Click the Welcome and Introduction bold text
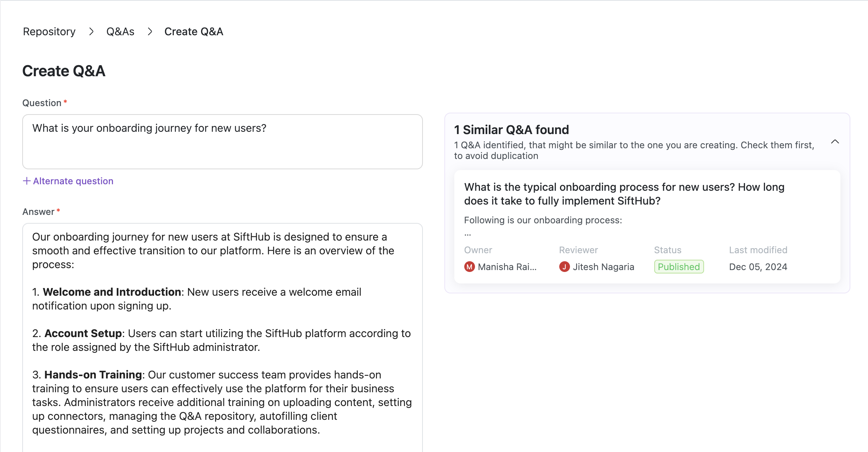The width and height of the screenshot is (868, 452). 112,292
